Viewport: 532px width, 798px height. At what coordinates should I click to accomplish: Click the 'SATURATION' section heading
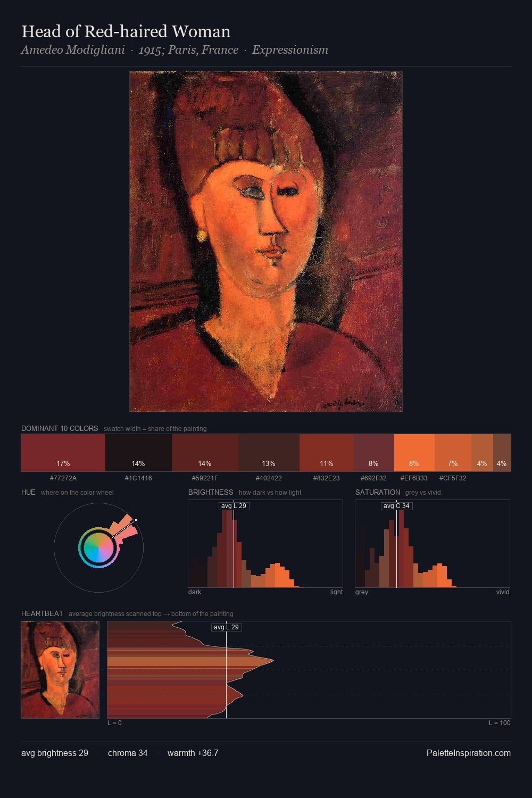pyautogui.click(x=378, y=492)
